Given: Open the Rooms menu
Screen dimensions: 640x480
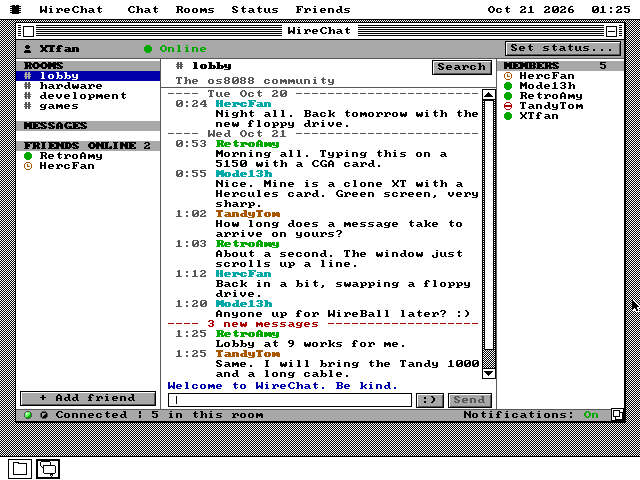Looking at the screenshot, I should (195, 9).
